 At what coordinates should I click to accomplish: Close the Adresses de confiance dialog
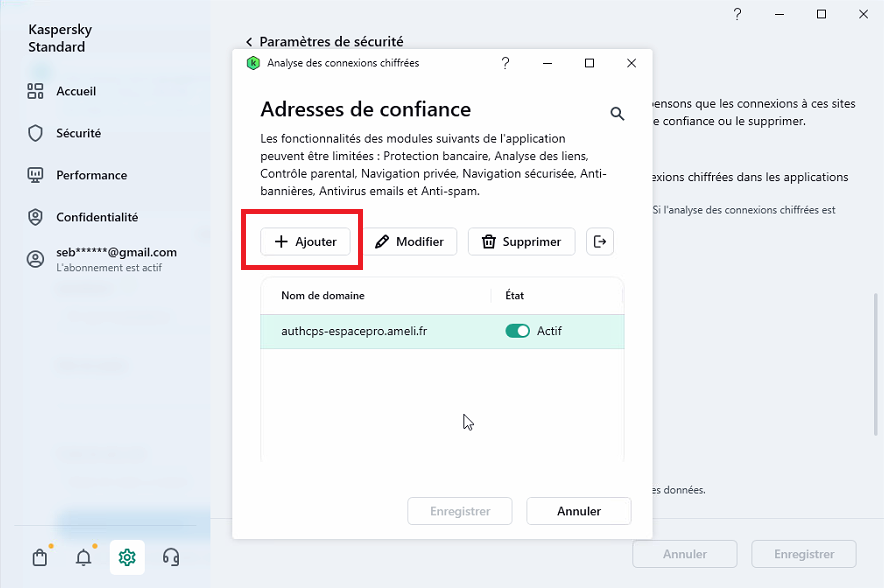[x=631, y=63]
